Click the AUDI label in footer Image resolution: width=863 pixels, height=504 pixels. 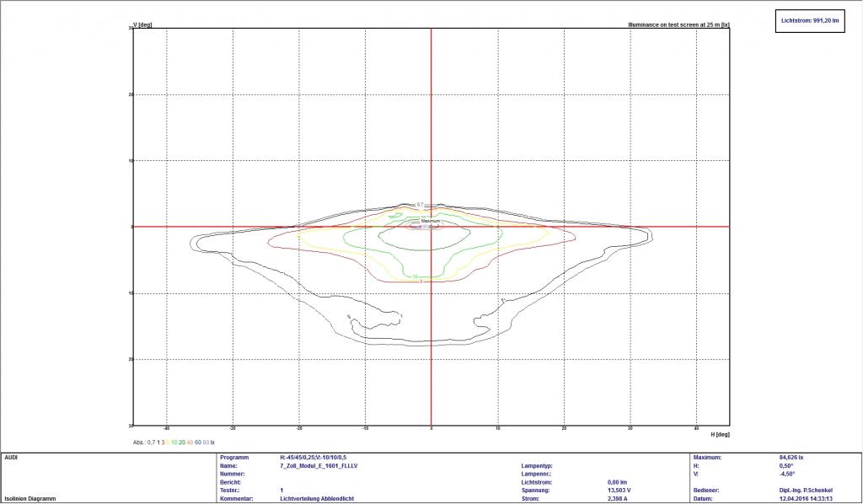[12, 457]
